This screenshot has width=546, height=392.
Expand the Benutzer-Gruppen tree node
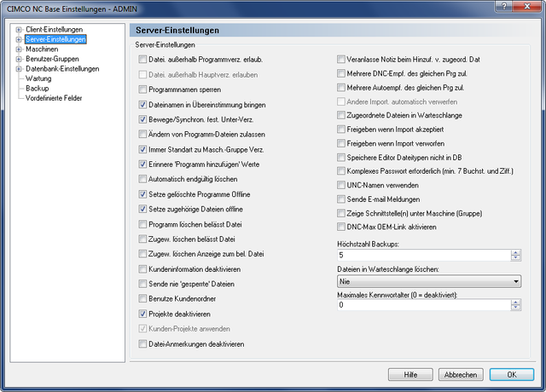pyautogui.click(x=19, y=59)
